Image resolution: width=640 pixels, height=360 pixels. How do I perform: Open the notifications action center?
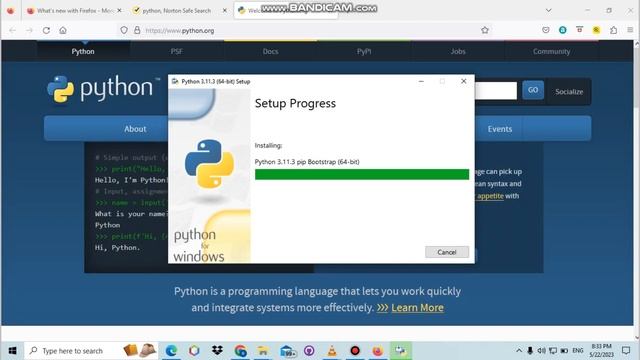coord(626,351)
